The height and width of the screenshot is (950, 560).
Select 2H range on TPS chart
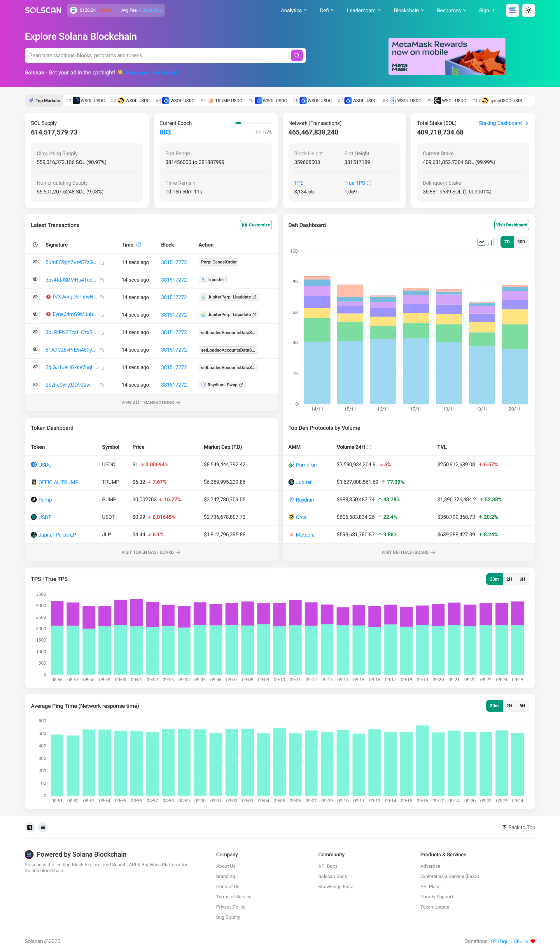[509, 579]
